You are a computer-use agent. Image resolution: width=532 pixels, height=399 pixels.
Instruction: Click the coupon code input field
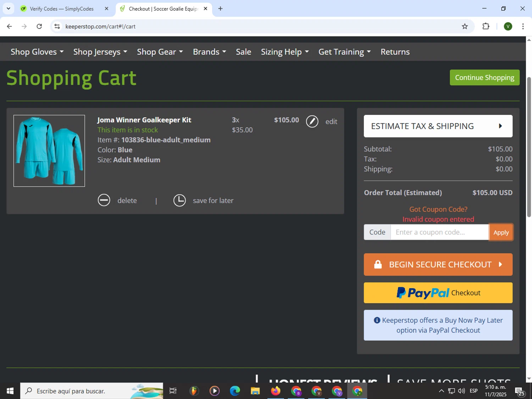pos(439,232)
